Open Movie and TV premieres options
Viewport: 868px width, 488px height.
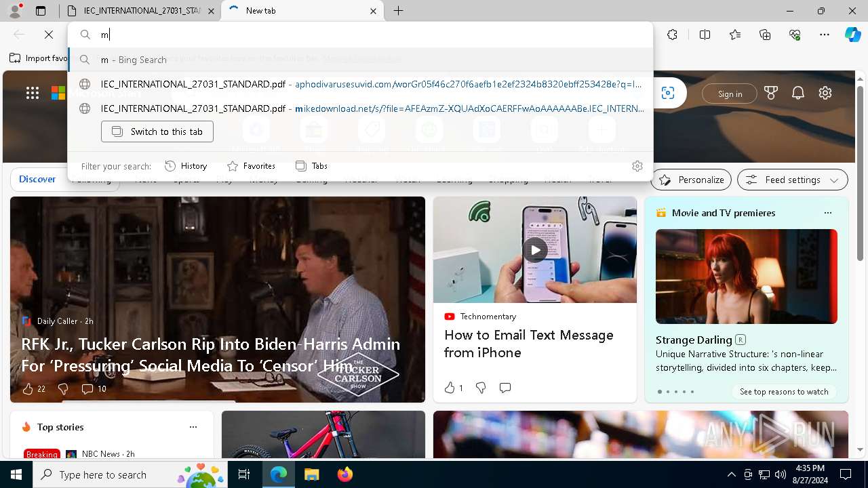point(827,213)
